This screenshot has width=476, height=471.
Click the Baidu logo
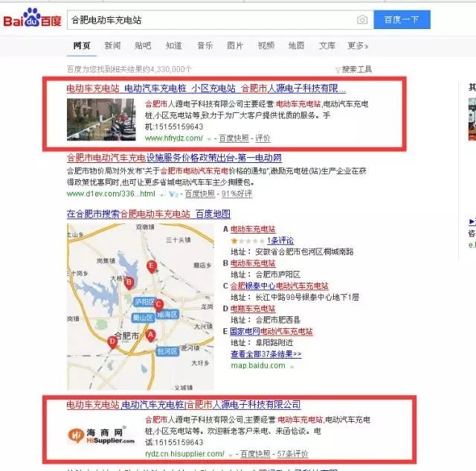click(x=32, y=18)
